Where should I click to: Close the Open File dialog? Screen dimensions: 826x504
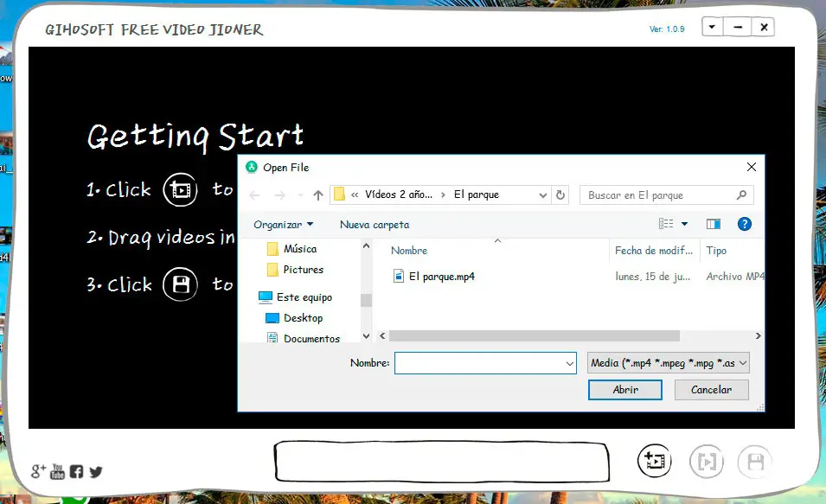(752, 167)
